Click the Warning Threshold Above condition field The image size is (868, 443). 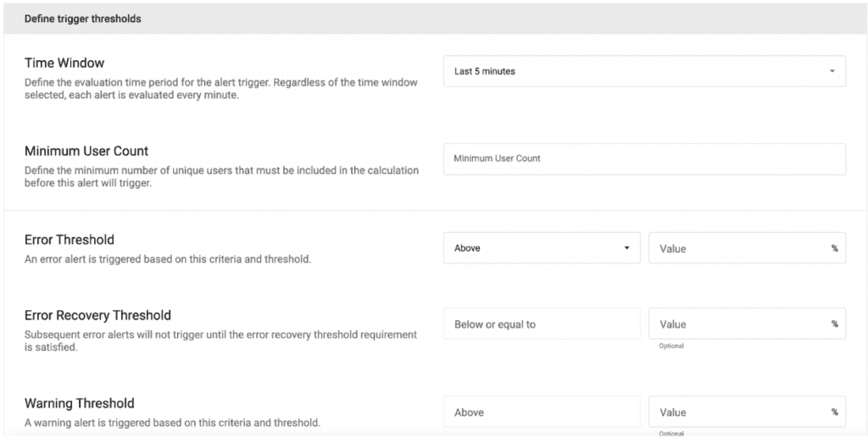tap(541, 413)
